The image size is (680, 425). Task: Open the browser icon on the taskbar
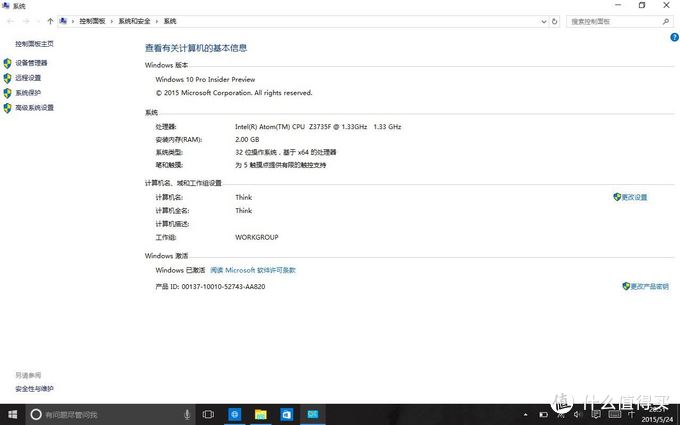(235, 415)
